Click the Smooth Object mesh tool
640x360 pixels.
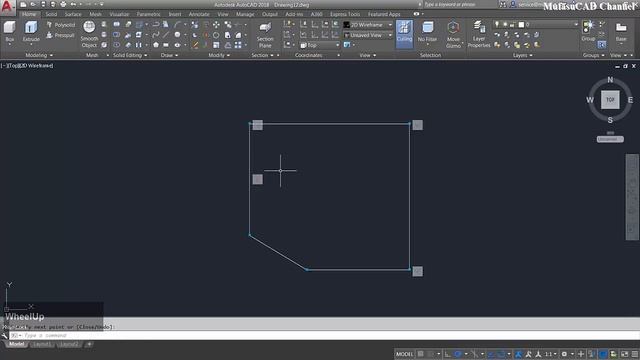pyautogui.click(x=89, y=34)
